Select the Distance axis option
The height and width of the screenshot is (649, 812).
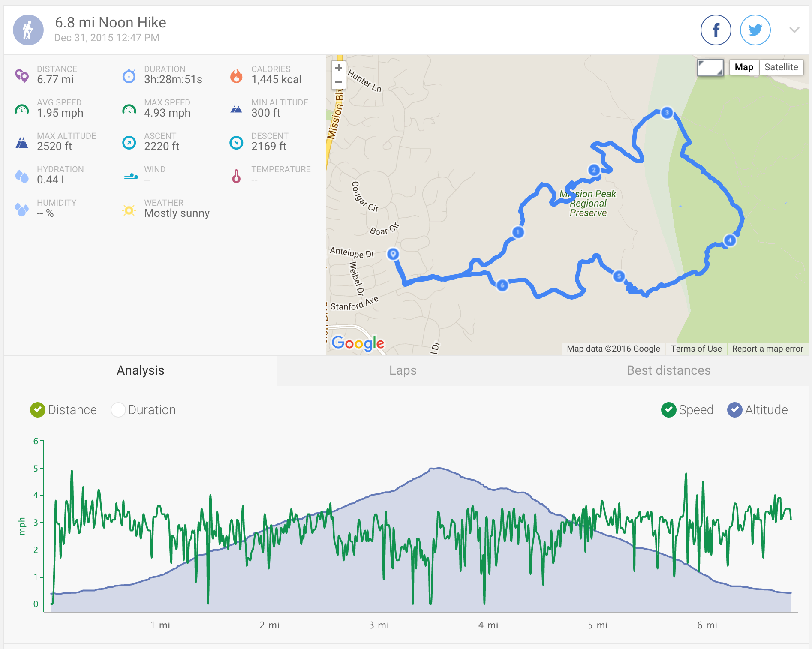[38, 410]
